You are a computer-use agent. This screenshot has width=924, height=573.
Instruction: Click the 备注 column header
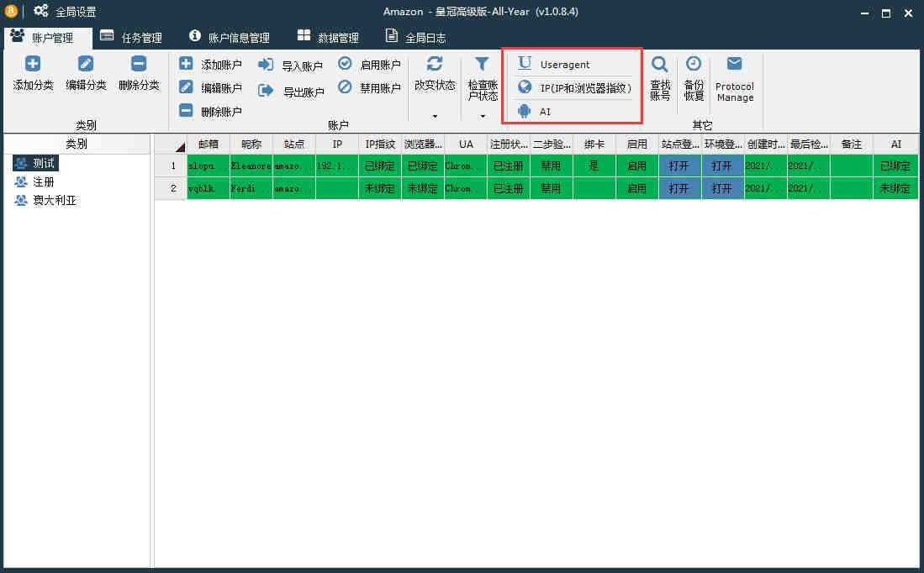tap(852, 145)
